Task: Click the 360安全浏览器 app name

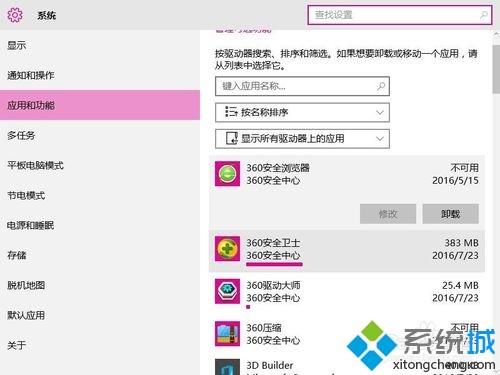Action: [278, 168]
